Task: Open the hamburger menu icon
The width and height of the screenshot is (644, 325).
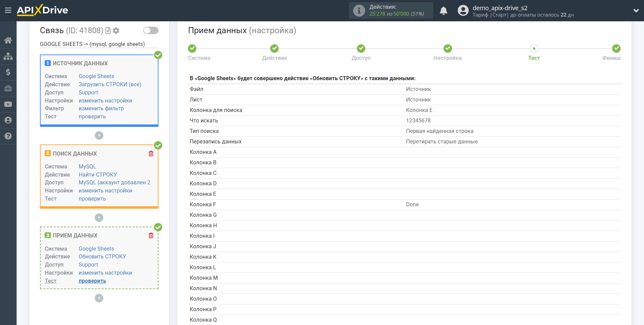Action: 8,10
